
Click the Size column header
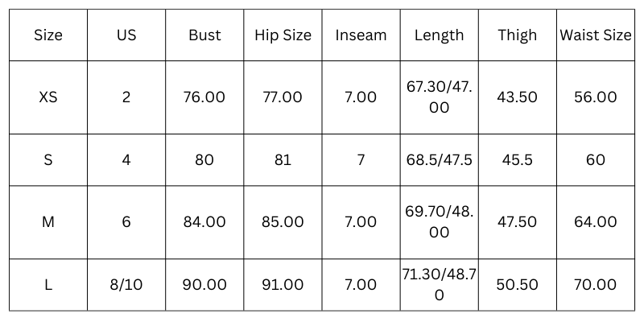48,35
